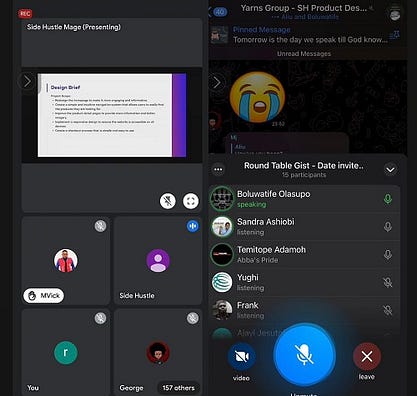Open George's avatar tile
Screen dimensions: 417x396
coord(158,352)
